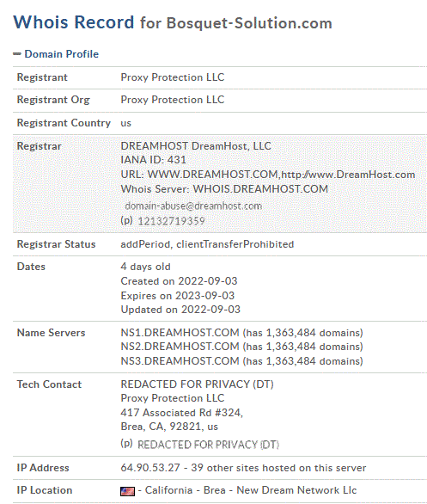427x504 pixels.
Task: Click the clientTransferProhibited status text
Action: (x=235, y=244)
